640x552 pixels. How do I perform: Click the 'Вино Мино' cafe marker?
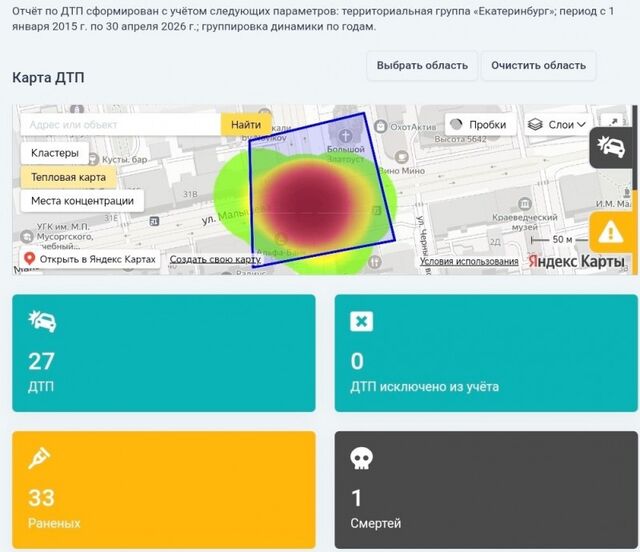pos(401,156)
